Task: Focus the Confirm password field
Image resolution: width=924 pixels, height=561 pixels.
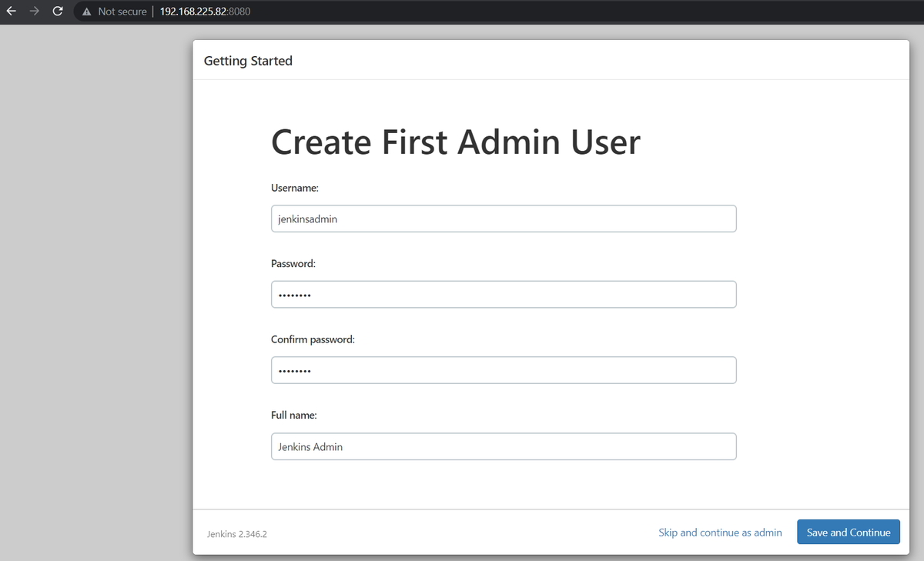Action: [504, 370]
